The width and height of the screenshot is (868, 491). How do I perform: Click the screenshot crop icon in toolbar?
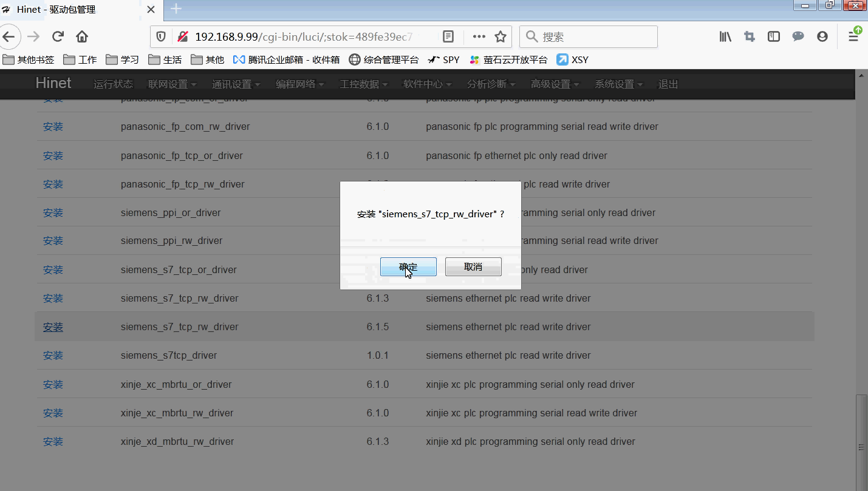click(x=750, y=37)
